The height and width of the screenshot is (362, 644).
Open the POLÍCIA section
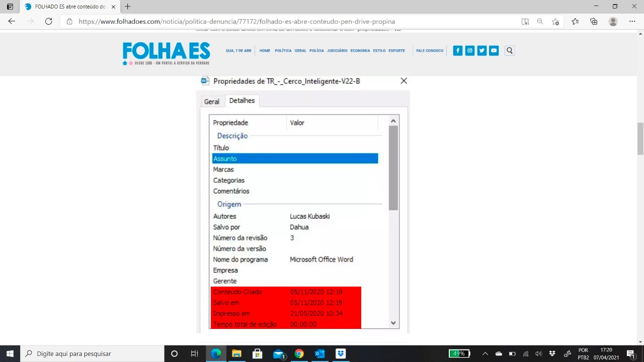[x=317, y=51]
